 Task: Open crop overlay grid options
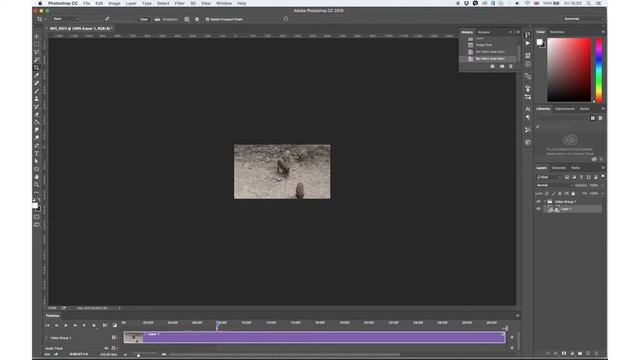(187, 19)
